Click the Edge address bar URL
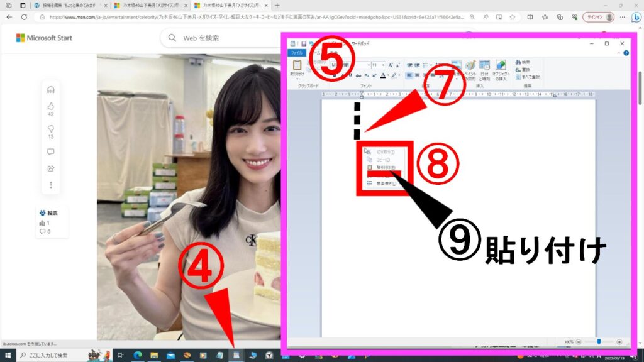The image size is (644, 362). 257,17
